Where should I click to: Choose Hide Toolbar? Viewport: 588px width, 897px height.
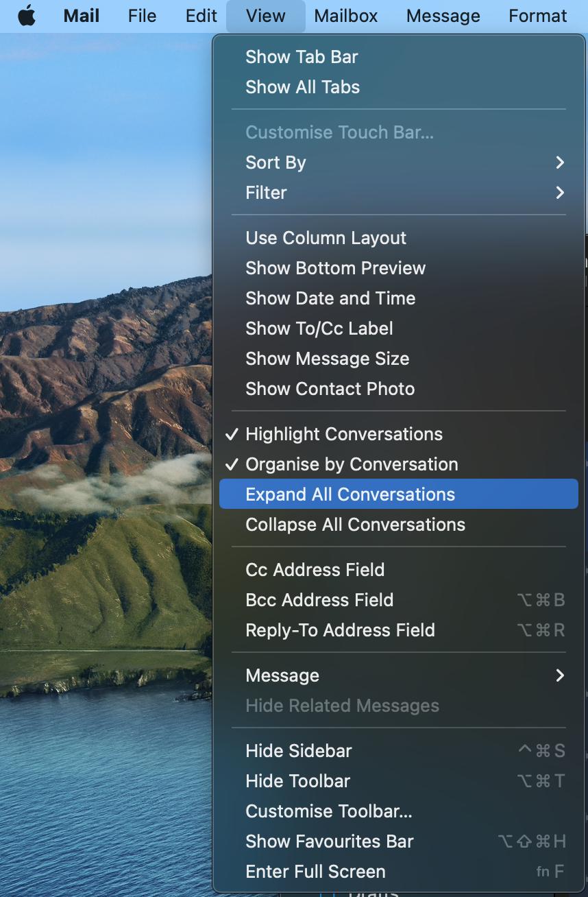click(x=399, y=781)
